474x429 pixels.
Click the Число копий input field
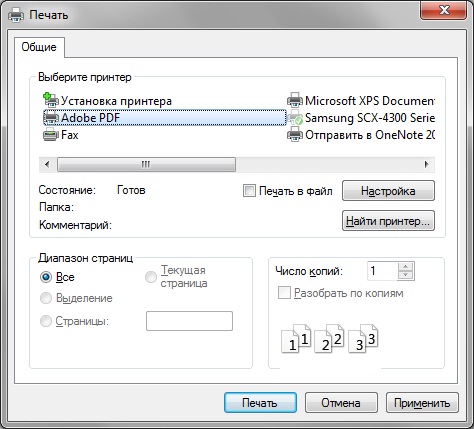(382, 271)
